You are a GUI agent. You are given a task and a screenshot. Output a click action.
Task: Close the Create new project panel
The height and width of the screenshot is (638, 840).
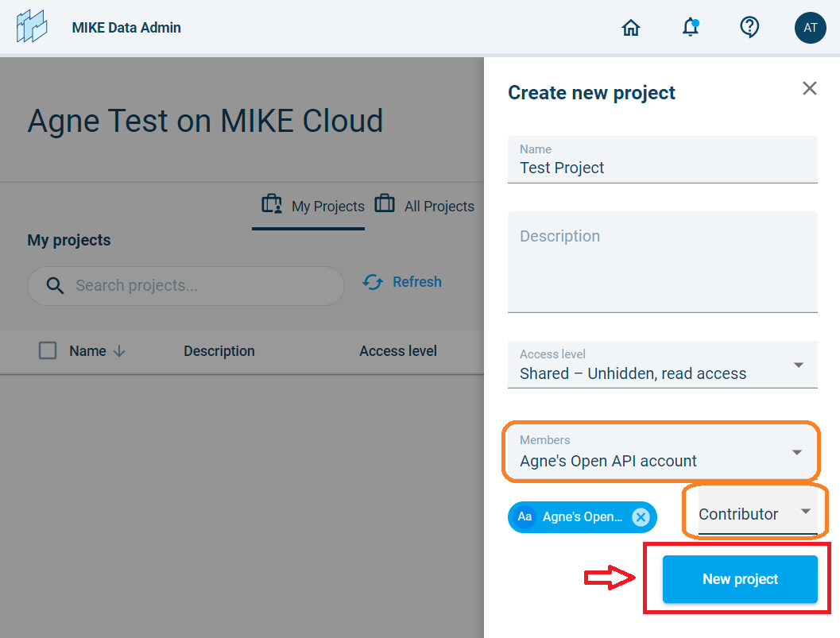(x=809, y=88)
